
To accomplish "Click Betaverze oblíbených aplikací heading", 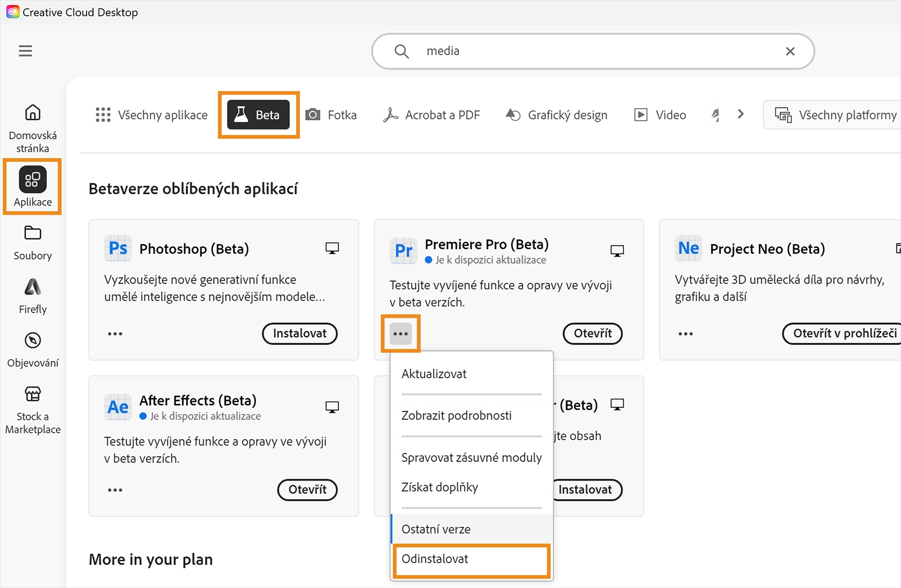I will point(193,189).
